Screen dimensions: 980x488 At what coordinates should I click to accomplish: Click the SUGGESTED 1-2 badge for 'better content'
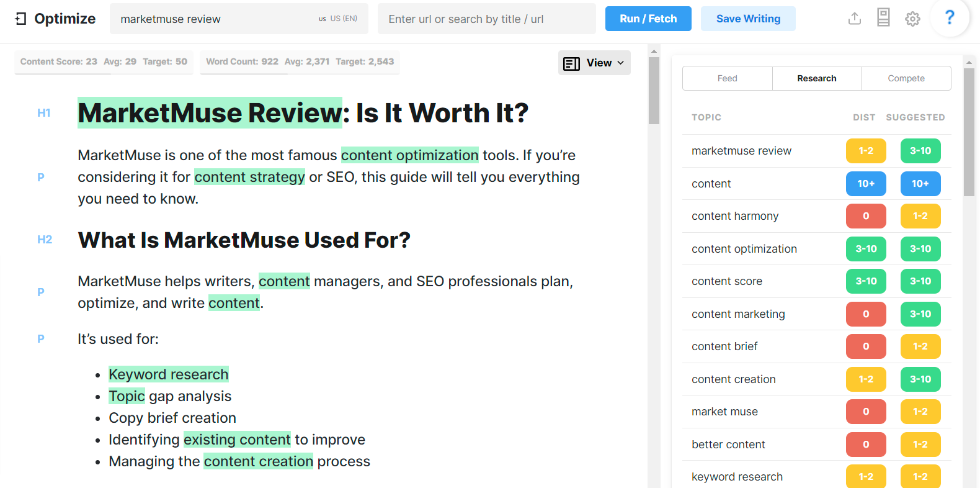[920, 445]
